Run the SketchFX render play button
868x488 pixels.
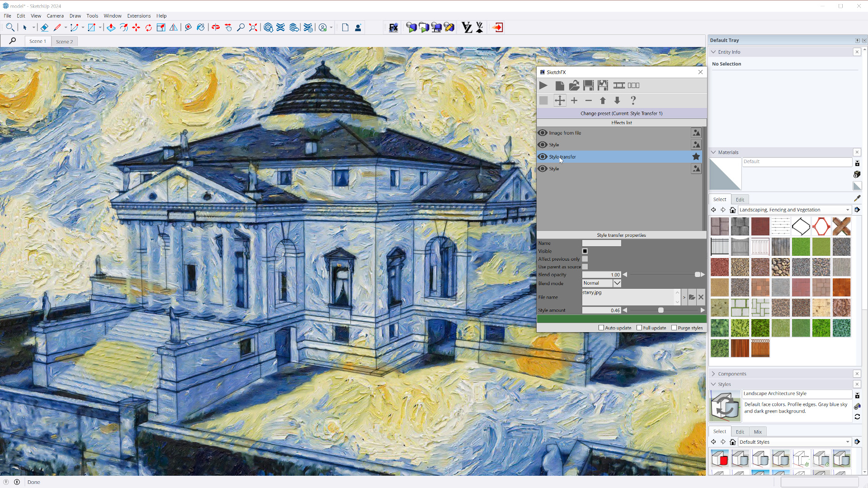543,85
